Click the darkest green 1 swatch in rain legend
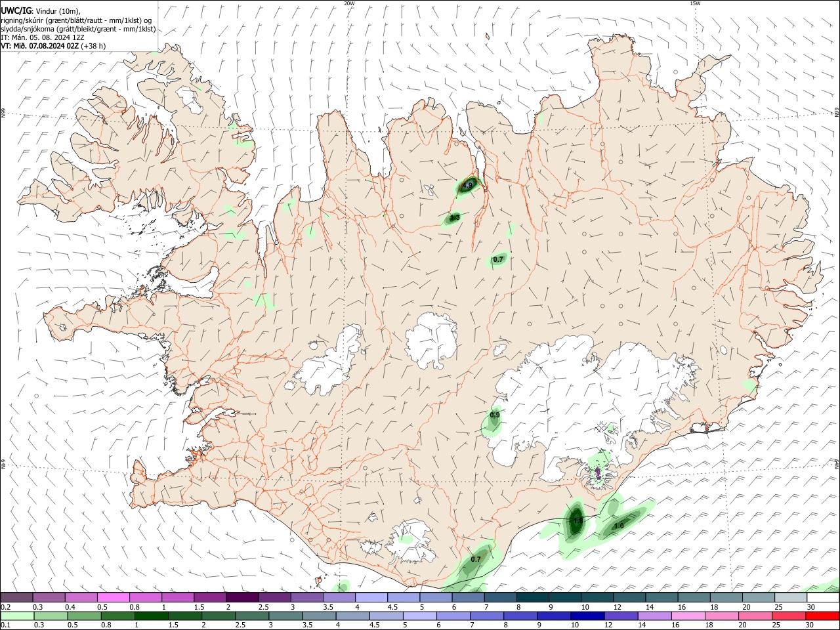The width and height of the screenshot is (840, 630). [151, 616]
